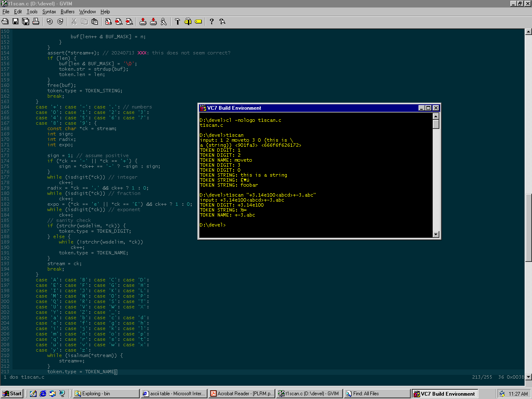This screenshot has width=532, height=399.
Task: Click the GVIM vertical scrollbar thumb
Action: [x=529, y=228]
